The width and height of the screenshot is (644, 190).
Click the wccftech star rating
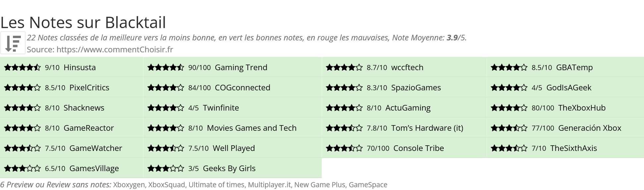coord(344,68)
